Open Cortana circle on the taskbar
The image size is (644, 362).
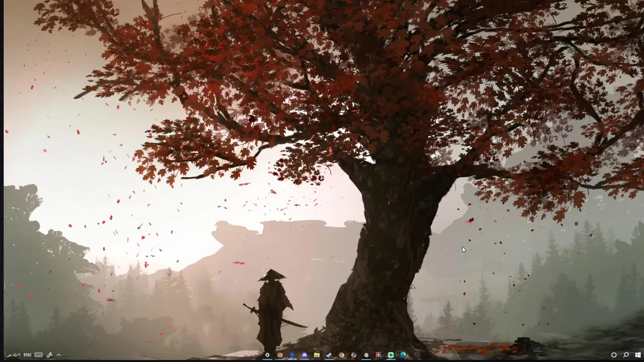click(614, 355)
